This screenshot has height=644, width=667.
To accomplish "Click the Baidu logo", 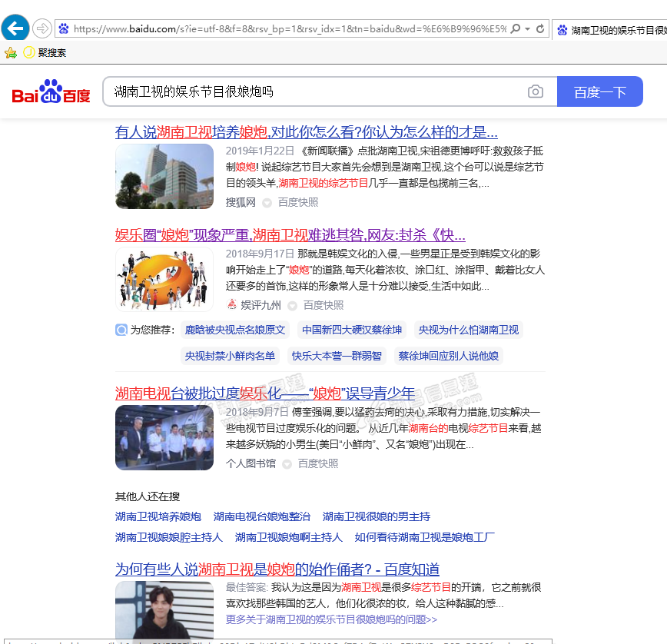I will click(x=51, y=92).
